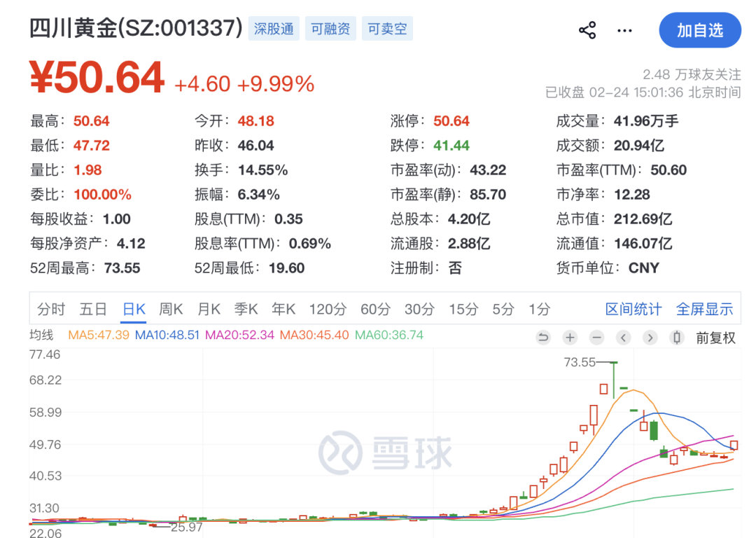Click the latest red candlestick on chart
The image size is (756, 538).
pos(734,446)
